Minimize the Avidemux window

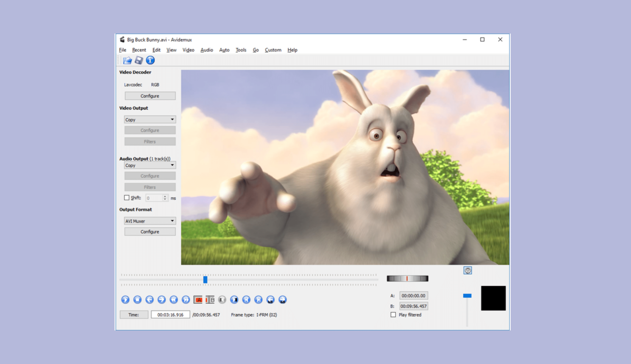coord(465,39)
